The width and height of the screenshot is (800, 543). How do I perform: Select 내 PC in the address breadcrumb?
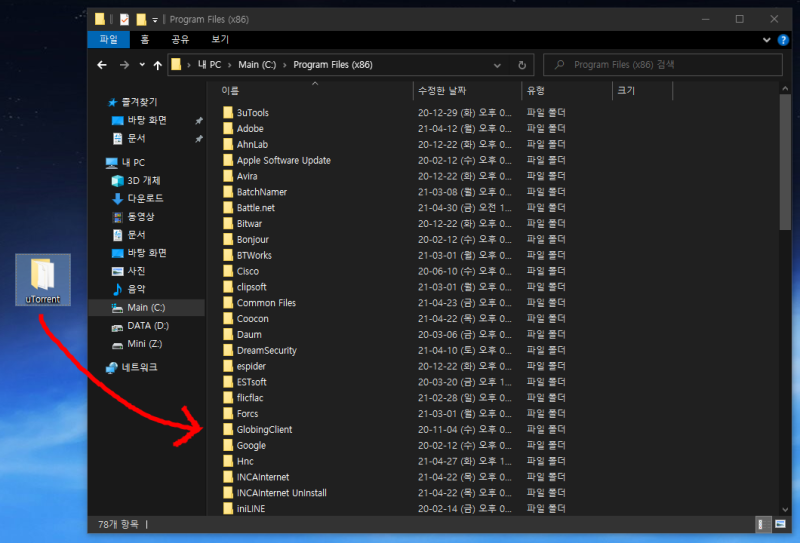coord(209,65)
